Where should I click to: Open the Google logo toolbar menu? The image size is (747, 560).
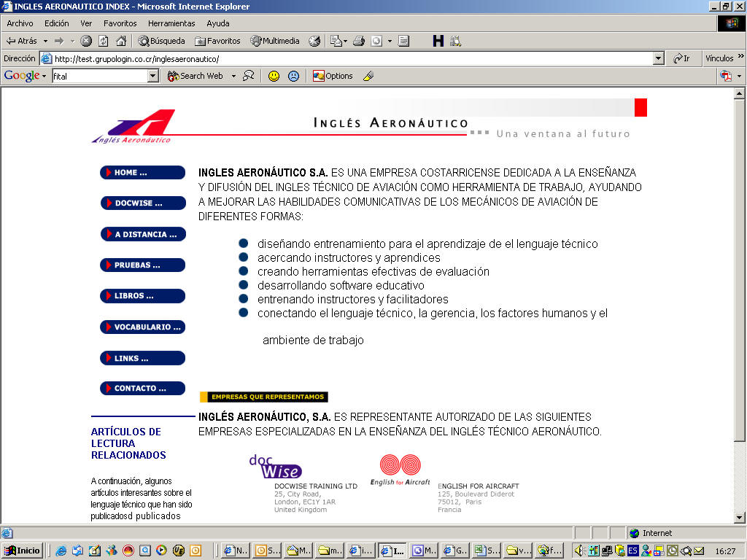(26, 76)
